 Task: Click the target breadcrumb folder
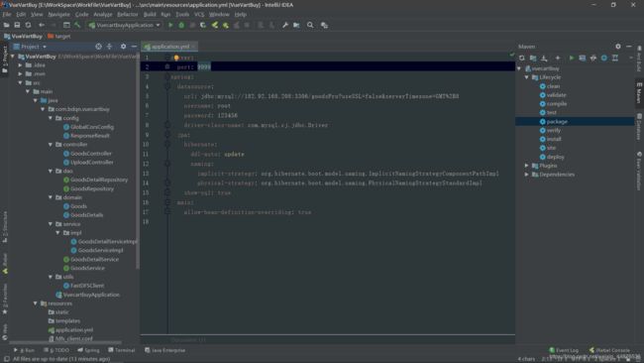coord(59,36)
